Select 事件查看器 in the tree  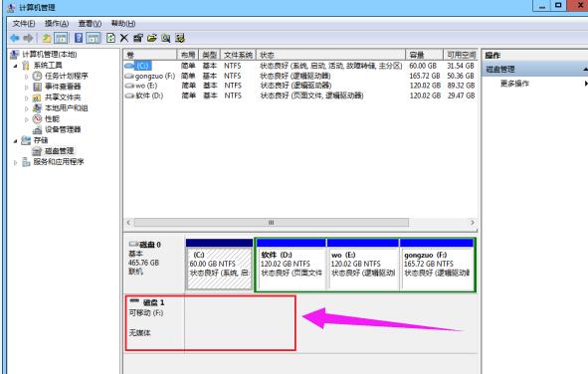point(63,87)
